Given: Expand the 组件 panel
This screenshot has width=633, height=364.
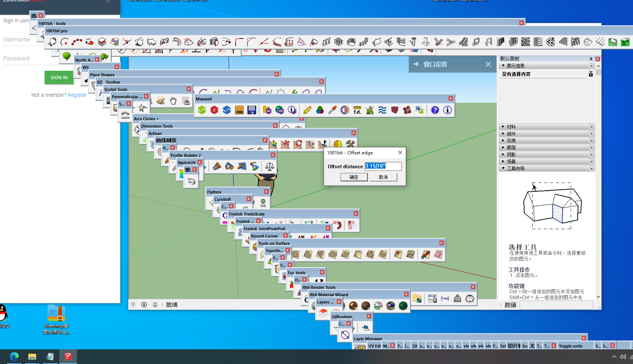Looking at the screenshot, I should pos(503,133).
